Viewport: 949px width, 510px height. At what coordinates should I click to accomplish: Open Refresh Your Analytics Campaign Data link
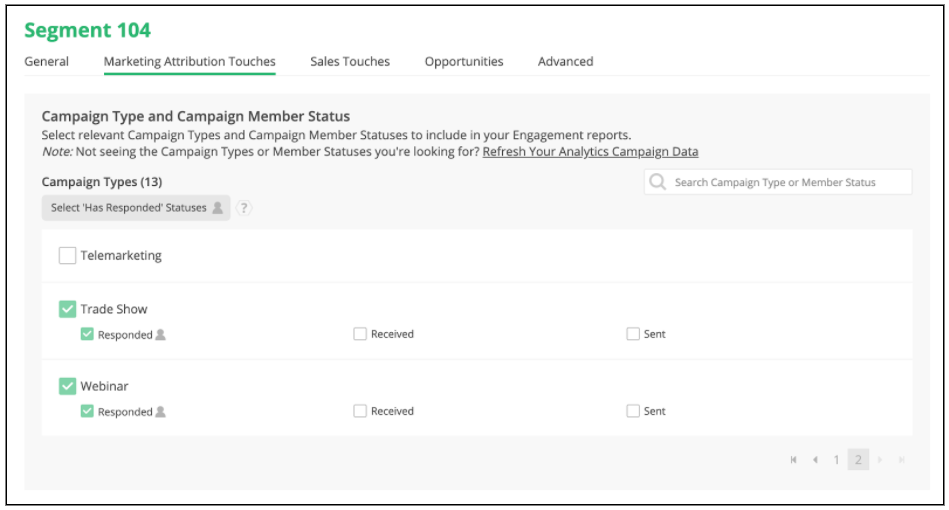point(590,152)
